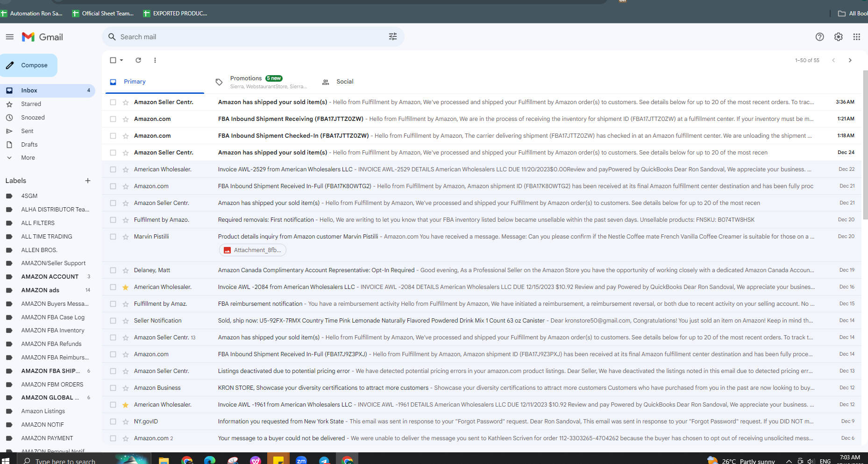Star the Delaney, Matt email
The height and width of the screenshot is (464, 868).
click(126, 270)
